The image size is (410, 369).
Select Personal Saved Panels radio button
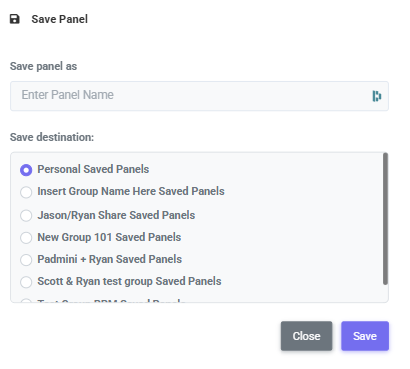(26, 170)
